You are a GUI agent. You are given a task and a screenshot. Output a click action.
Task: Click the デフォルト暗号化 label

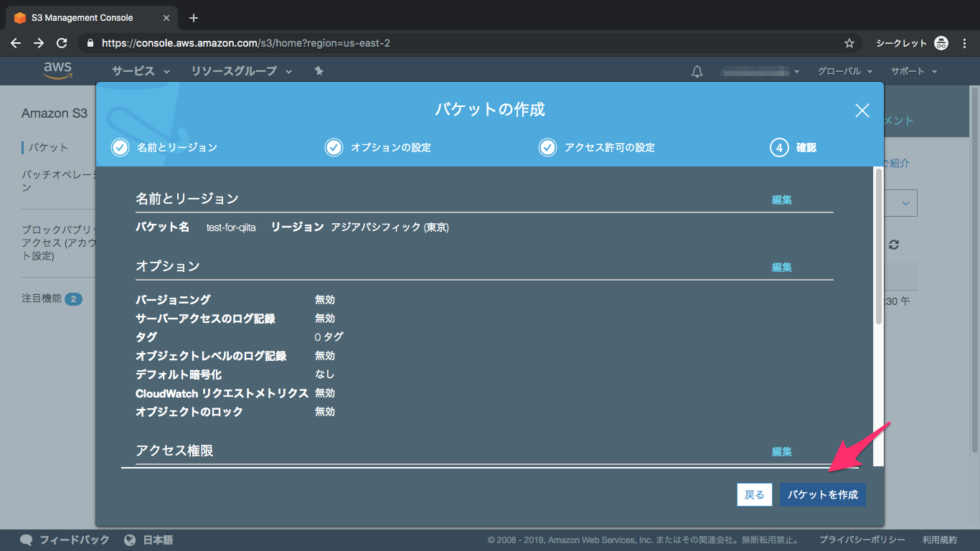179,375
